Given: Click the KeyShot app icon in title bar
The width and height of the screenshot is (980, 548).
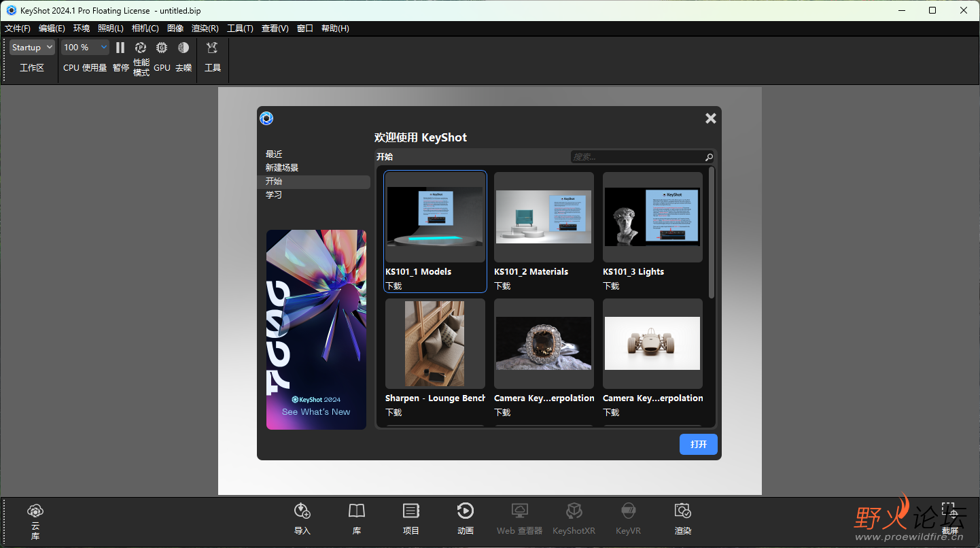Looking at the screenshot, I should 12,10.
